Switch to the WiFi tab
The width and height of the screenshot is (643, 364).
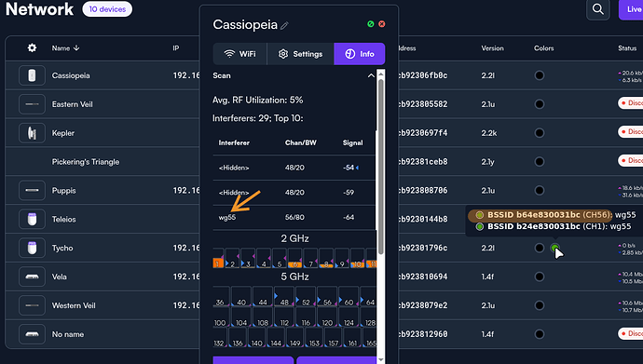pyautogui.click(x=239, y=54)
